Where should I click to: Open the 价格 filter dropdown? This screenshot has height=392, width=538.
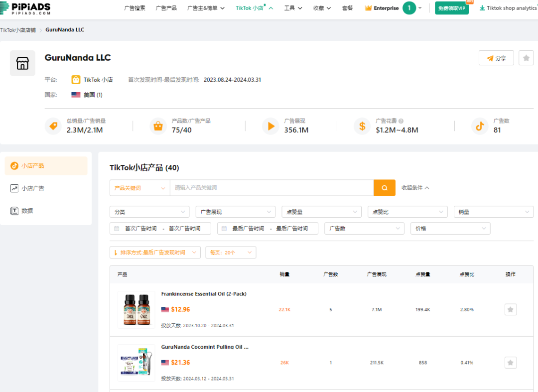(450, 229)
